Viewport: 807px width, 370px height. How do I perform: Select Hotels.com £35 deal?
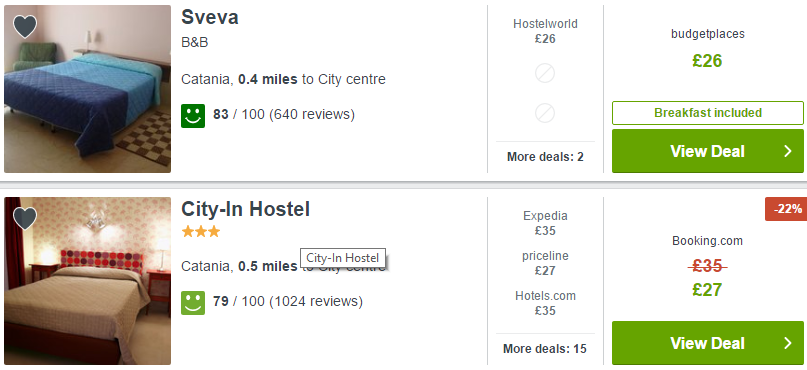coord(545,303)
